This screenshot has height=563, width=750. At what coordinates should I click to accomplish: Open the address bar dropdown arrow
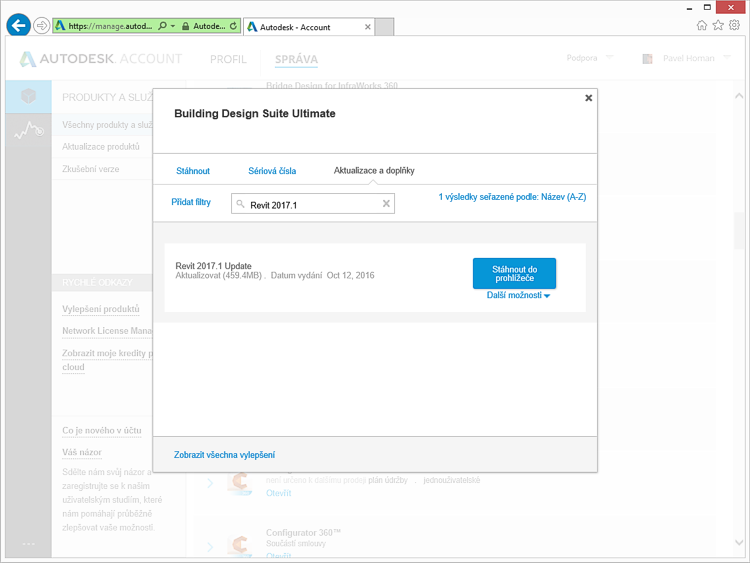173,26
